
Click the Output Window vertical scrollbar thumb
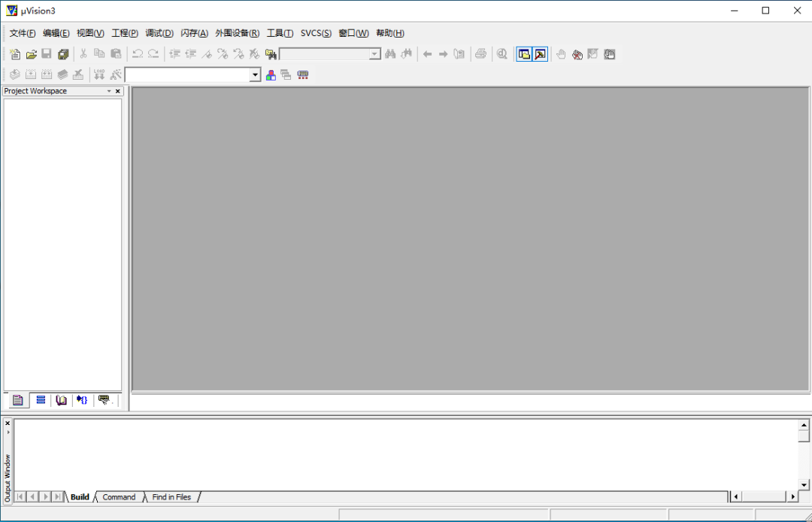pyautogui.click(x=803, y=436)
